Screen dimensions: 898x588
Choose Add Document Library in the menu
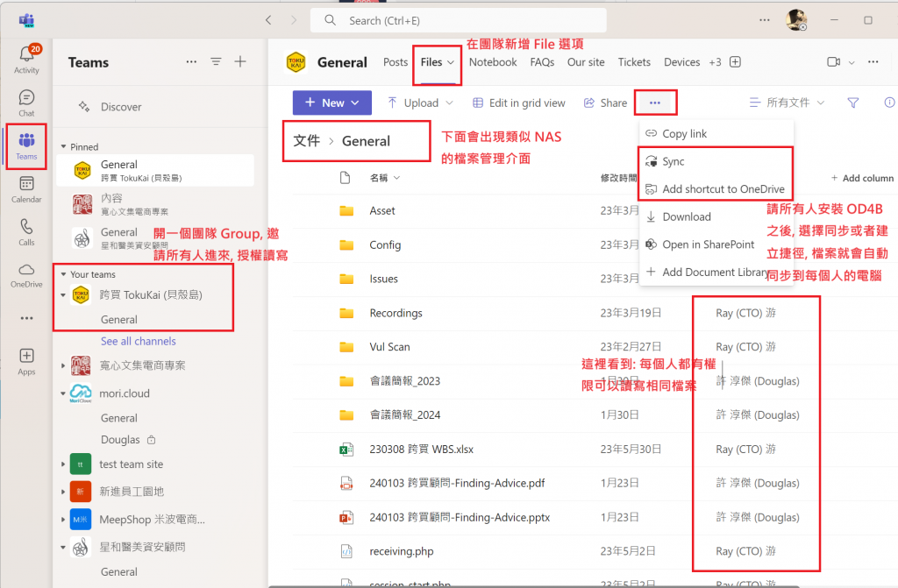(716, 272)
